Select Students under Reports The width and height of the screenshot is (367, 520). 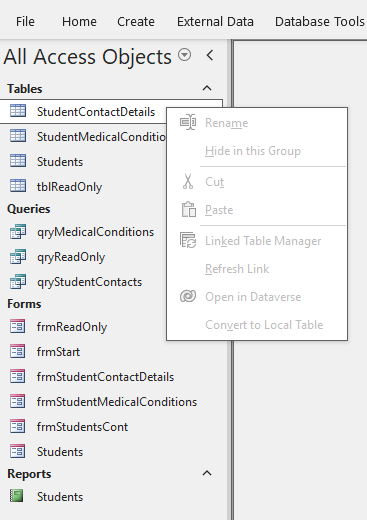point(60,497)
